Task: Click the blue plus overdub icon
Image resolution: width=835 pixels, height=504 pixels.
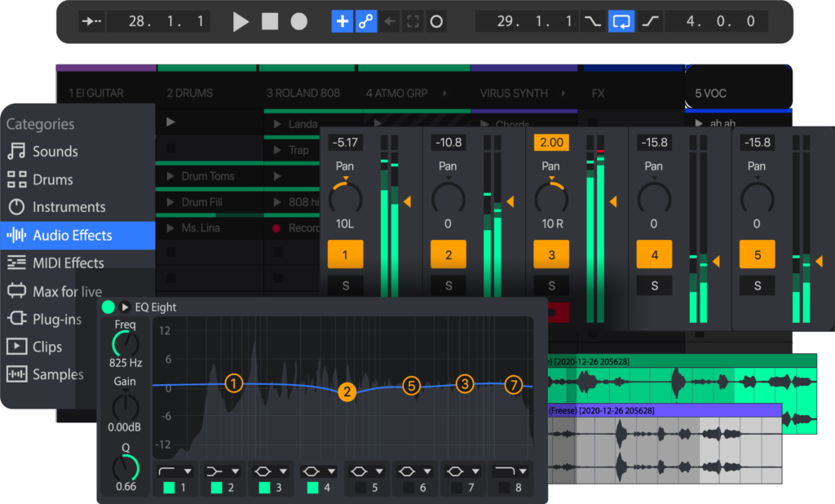Action: (x=342, y=22)
